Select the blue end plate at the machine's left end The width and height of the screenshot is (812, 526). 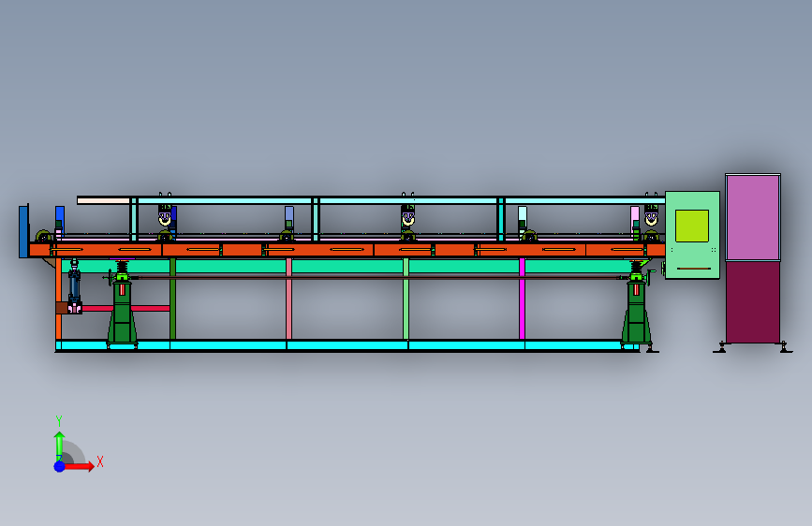(23, 231)
